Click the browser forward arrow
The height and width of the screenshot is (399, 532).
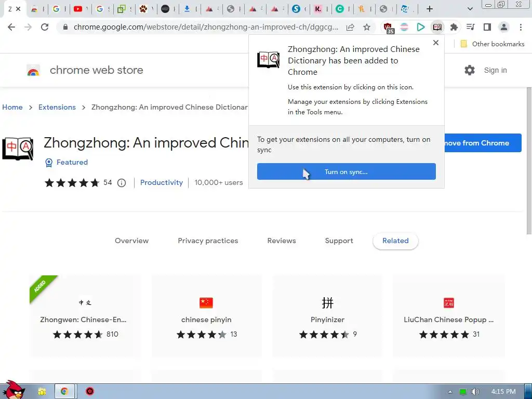pos(28,27)
